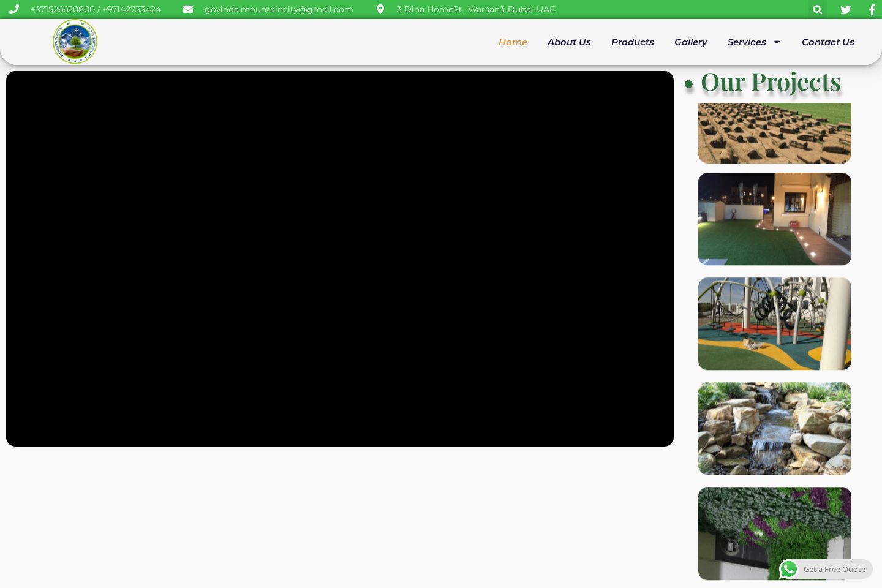Click the Our Projects heading

pos(771,83)
